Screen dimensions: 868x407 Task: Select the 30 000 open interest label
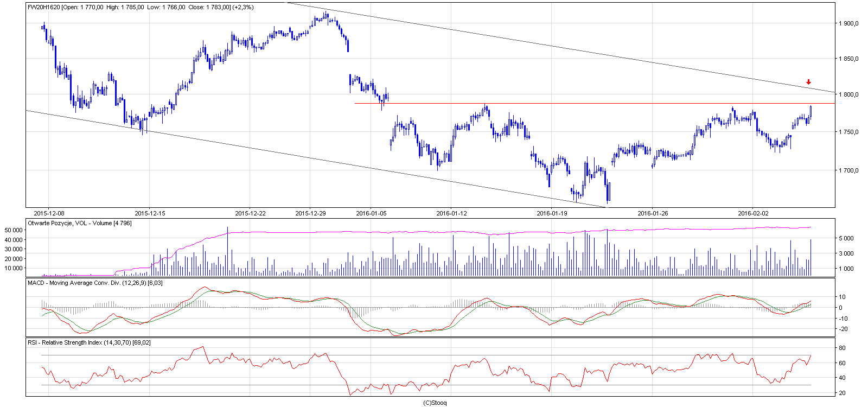click(x=14, y=249)
